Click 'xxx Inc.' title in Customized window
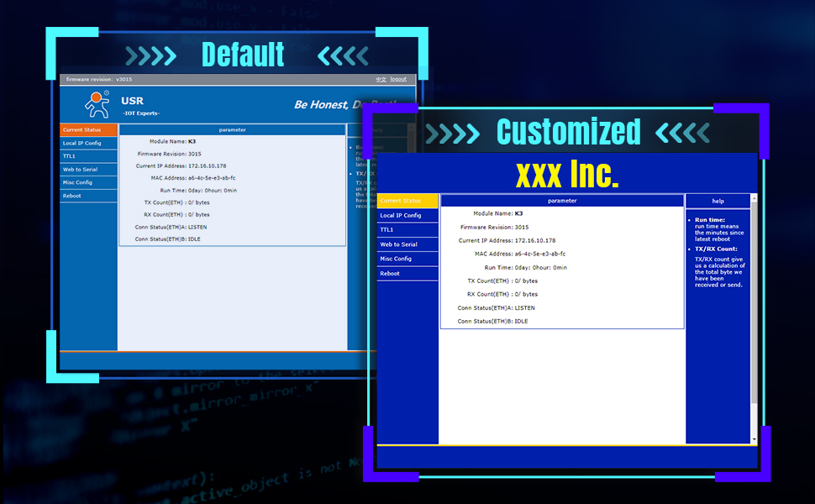 [x=568, y=174]
